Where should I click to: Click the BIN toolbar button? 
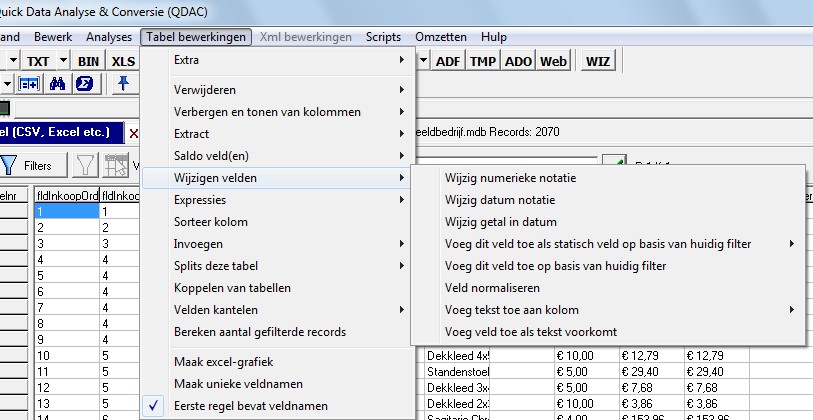point(89,61)
